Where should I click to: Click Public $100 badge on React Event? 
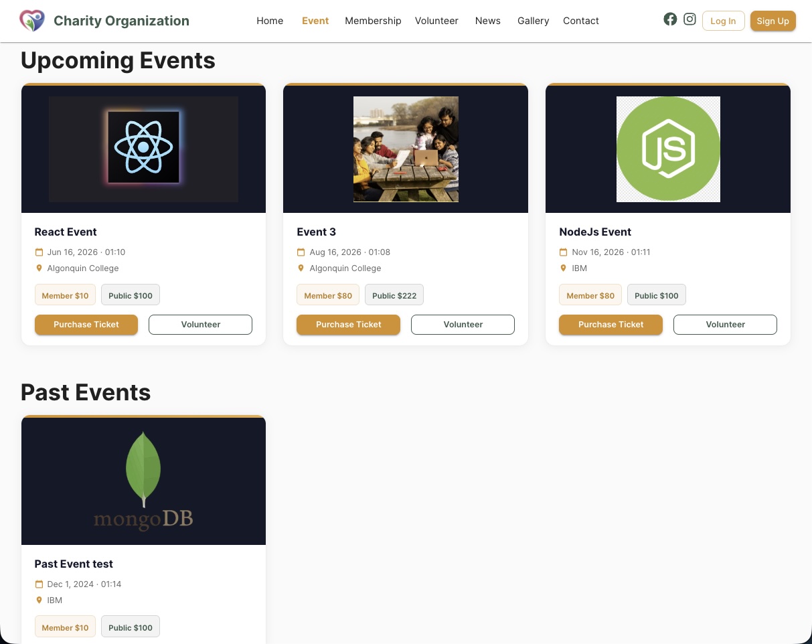pyautogui.click(x=131, y=295)
